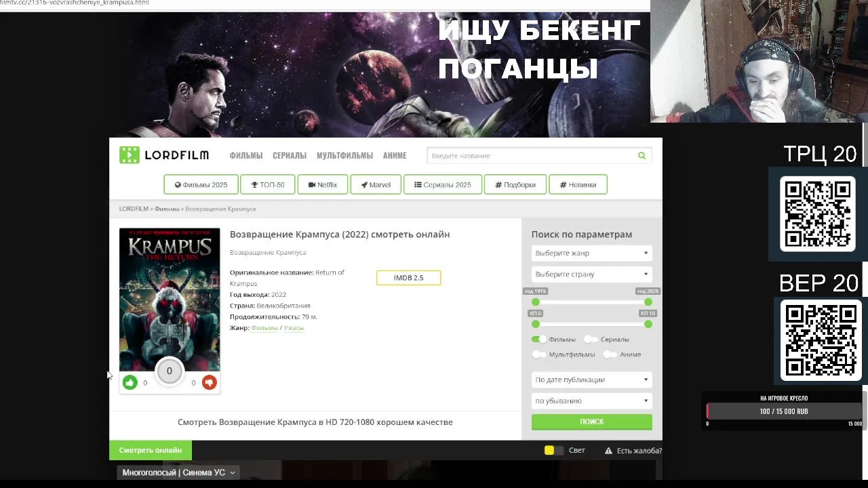
Task: Click the Фильмы genre link
Action: click(x=264, y=328)
